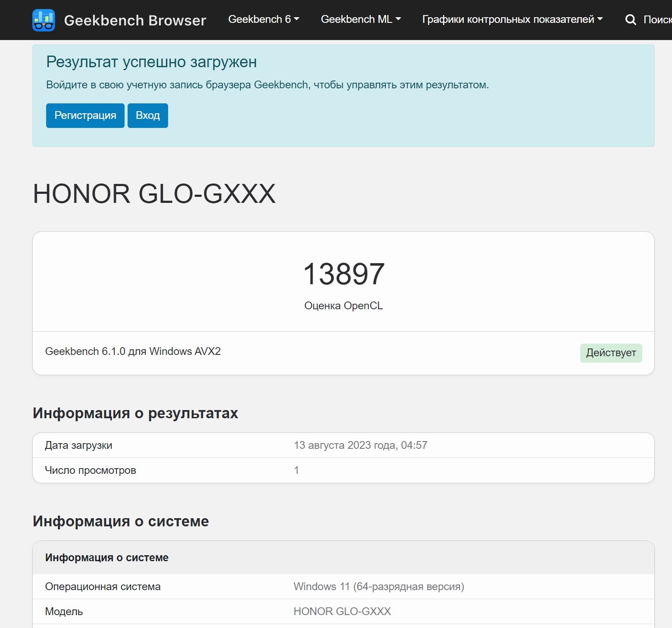The height and width of the screenshot is (628, 672).
Task: Click the Регистрация button
Action: coord(85,115)
